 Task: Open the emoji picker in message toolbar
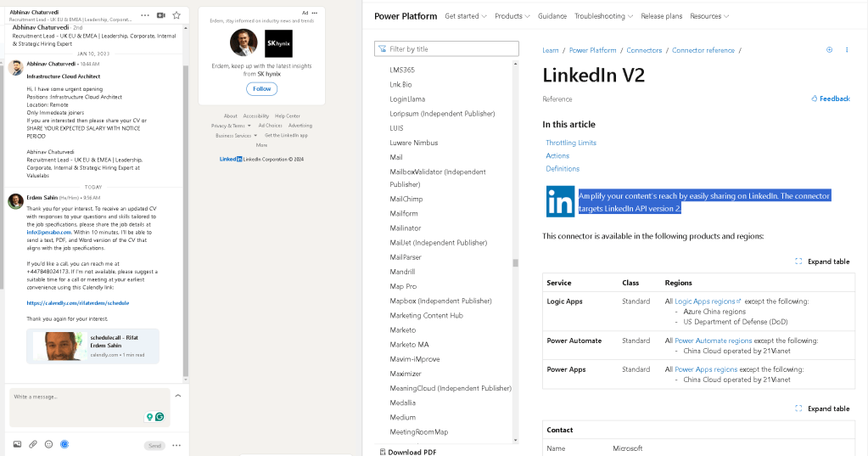coord(48,444)
